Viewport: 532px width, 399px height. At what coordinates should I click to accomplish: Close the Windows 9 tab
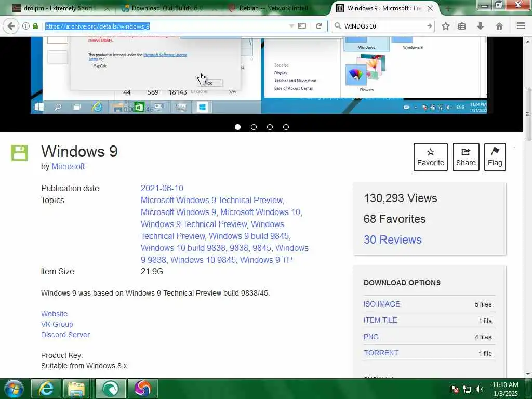point(430,8)
